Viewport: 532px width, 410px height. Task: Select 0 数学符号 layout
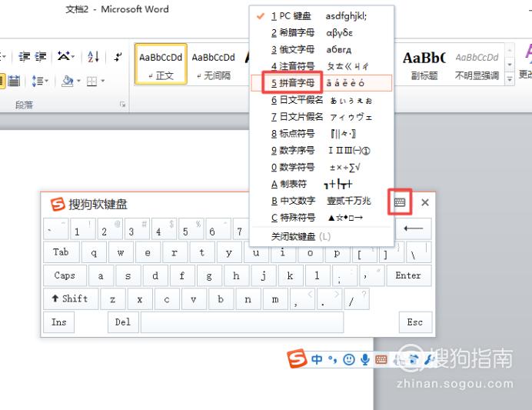321,167
